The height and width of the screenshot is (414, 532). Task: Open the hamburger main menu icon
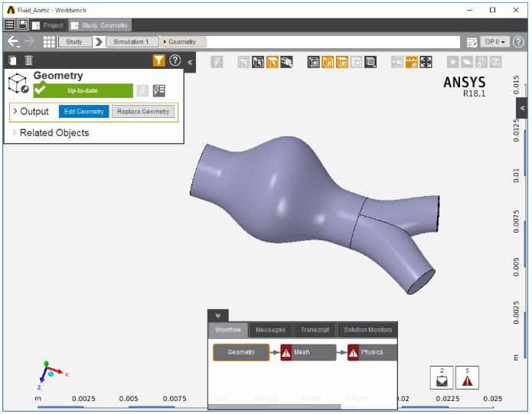tap(10, 25)
